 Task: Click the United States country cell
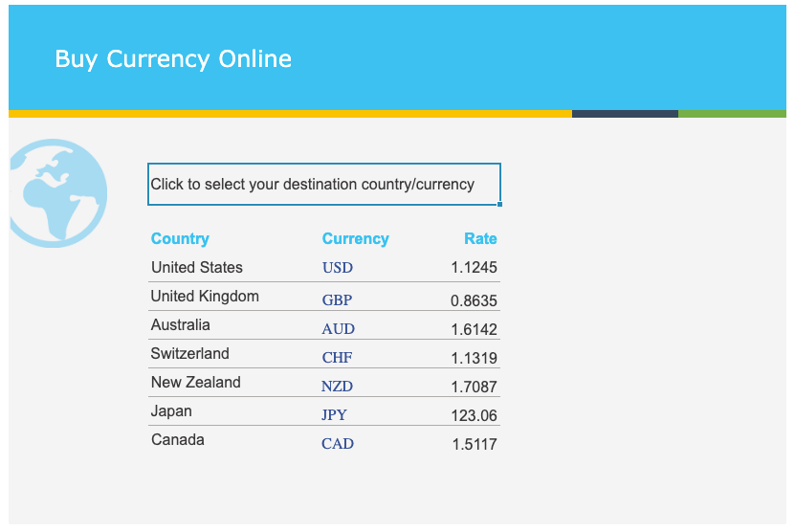(x=197, y=268)
